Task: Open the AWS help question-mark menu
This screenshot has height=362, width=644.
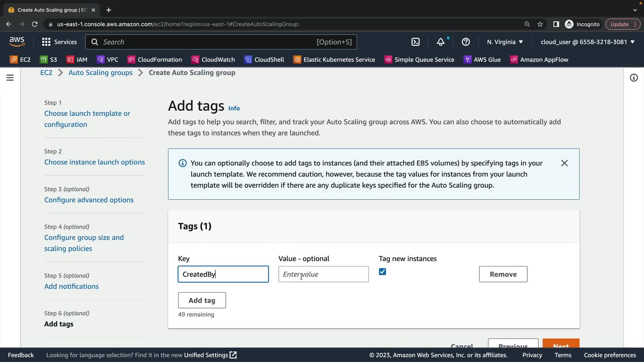Action: tap(466, 42)
